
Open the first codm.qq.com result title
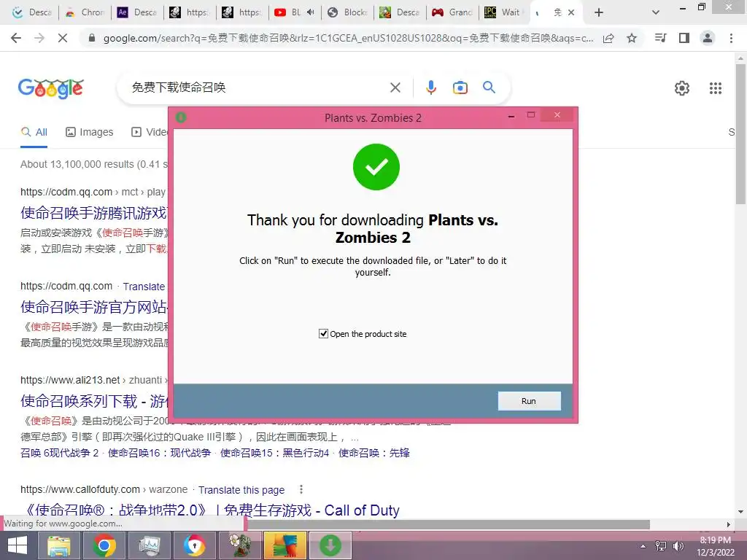pos(93,213)
